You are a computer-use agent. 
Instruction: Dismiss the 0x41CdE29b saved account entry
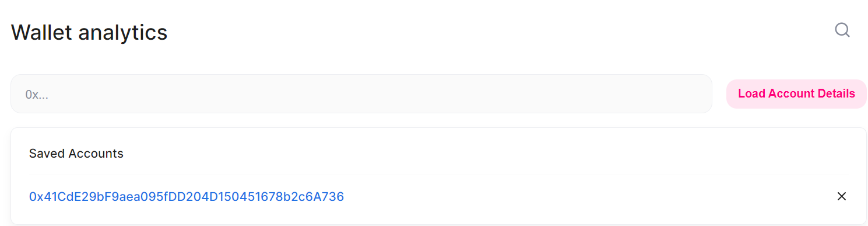pos(841,197)
